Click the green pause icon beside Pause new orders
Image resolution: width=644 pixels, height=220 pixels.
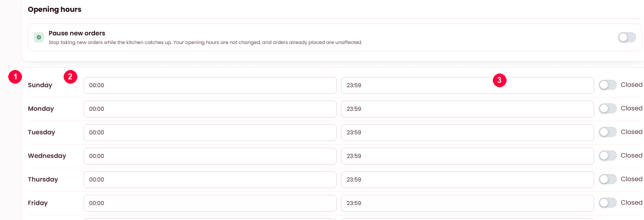tap(39, 37)
